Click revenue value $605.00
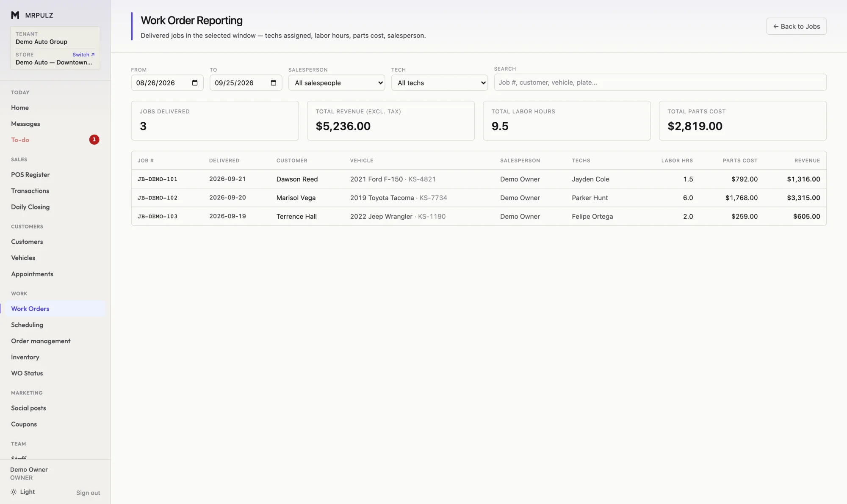The height and width of the screenshot is (504, 847). click(x=806, y=216)
